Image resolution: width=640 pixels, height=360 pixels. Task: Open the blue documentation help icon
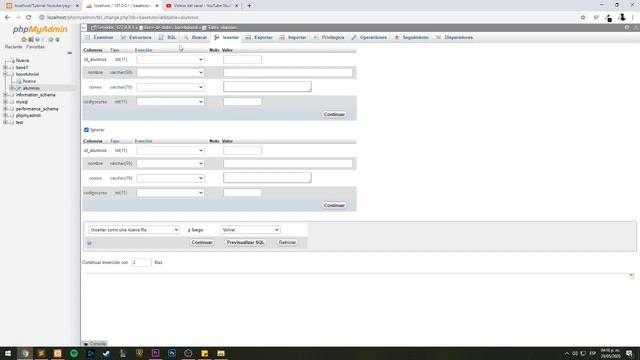click(x=37, y=40)
